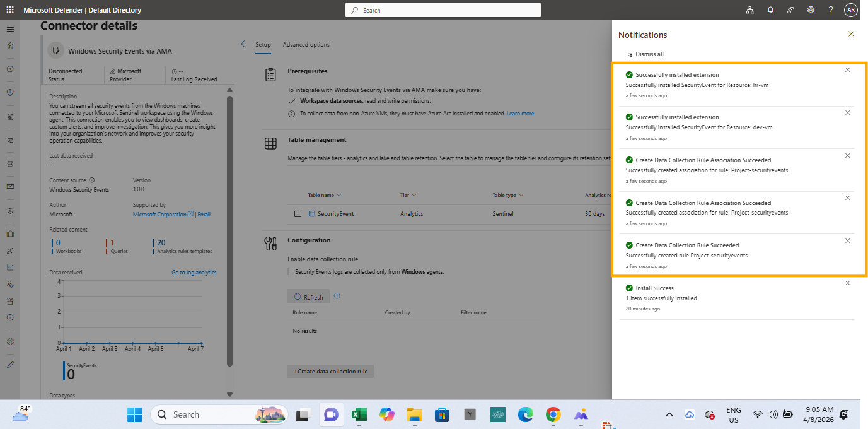This screenshot has height=429, width=868.
Task: Open the Microsoft Corporation support link
Action: (x=163, y=214)
